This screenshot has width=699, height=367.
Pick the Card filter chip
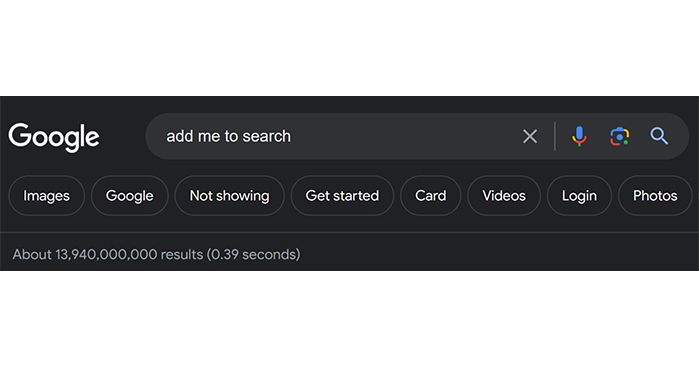tap(430, 195)
